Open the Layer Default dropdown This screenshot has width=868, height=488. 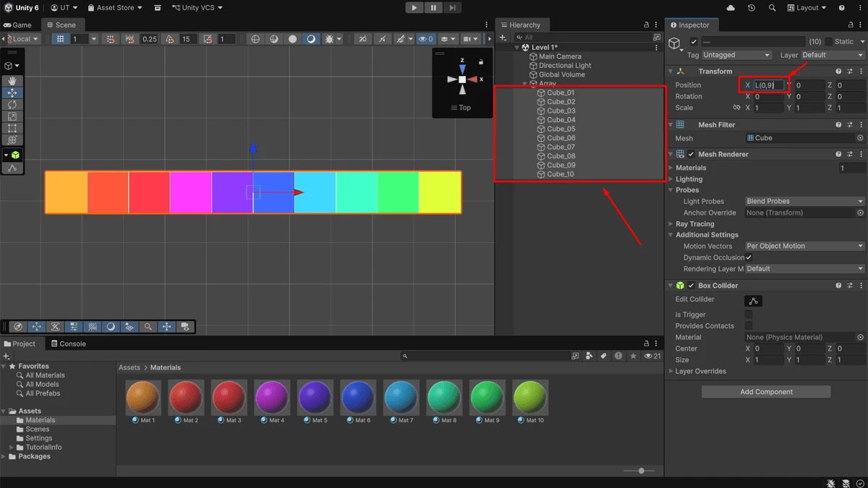832,55
